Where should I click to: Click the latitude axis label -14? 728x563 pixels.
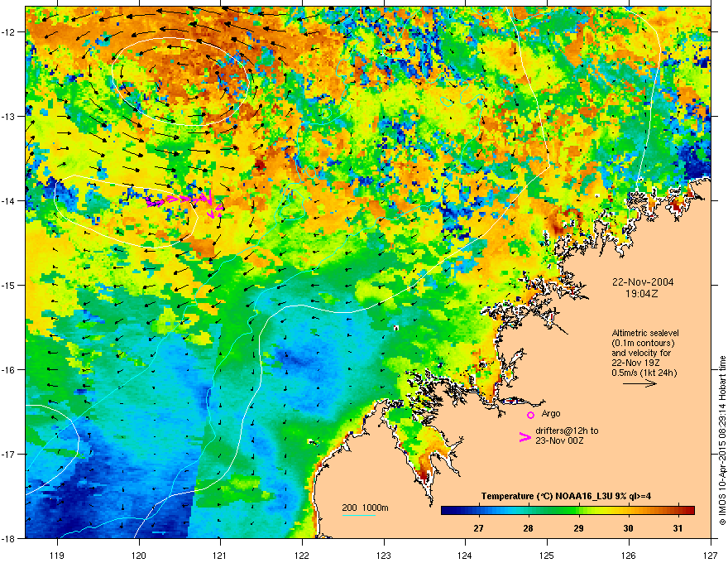pyautogui.click(x=9, y=200)
